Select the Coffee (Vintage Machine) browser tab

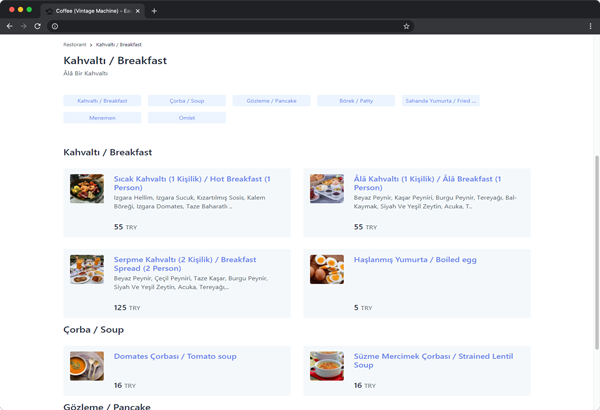(x=95, y=10)
